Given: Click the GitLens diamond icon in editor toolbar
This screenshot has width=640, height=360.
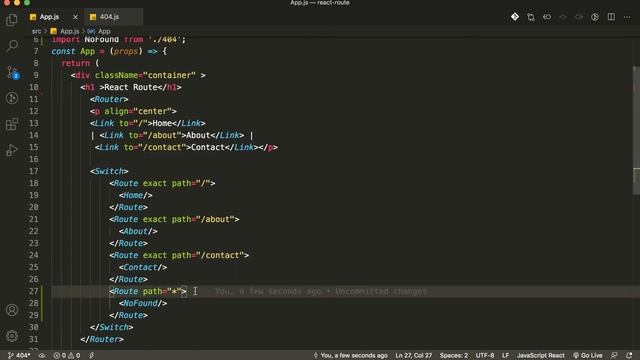Looking at the screenshot, I should click(515, 17).
